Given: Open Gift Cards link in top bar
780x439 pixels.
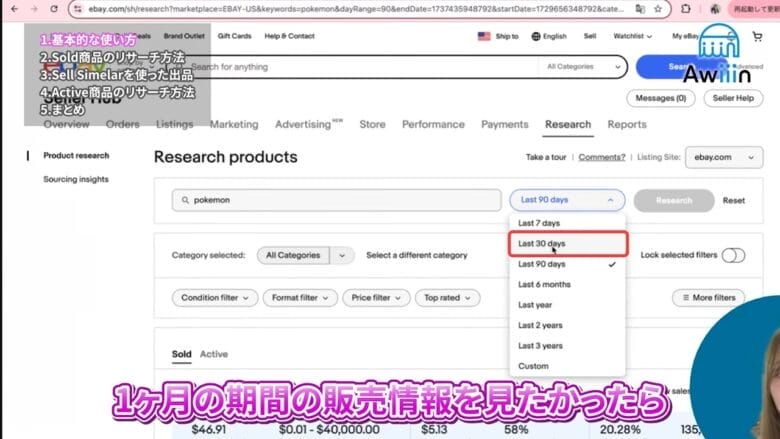Looking at the screenshot, I should pyautogui.click(x=234, y=36).
